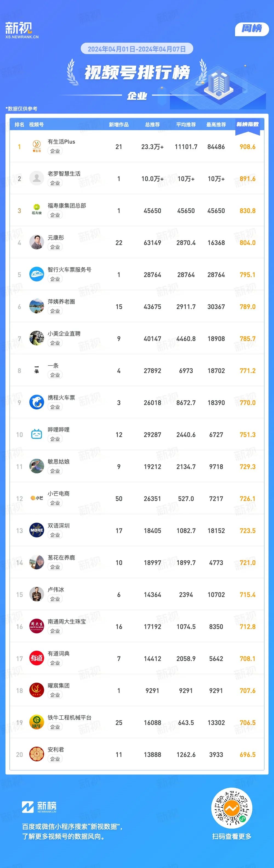Open the 智行火车票服务号 train logo icon
274x868 pixels.
tap(36, 274)
